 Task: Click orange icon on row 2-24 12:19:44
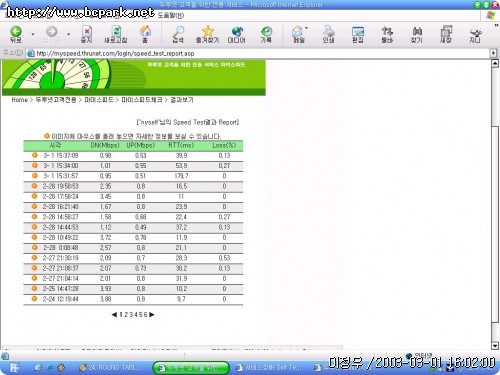click(34, 298)
